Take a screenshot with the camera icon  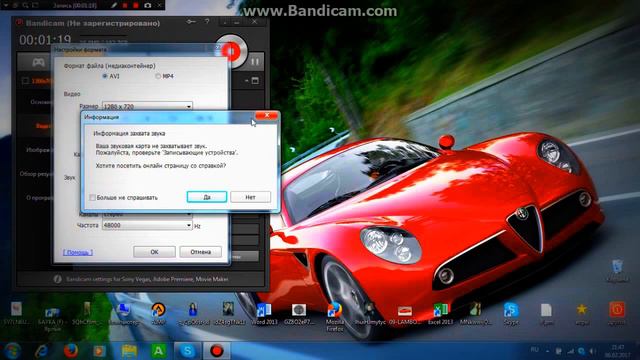(148, 5)
